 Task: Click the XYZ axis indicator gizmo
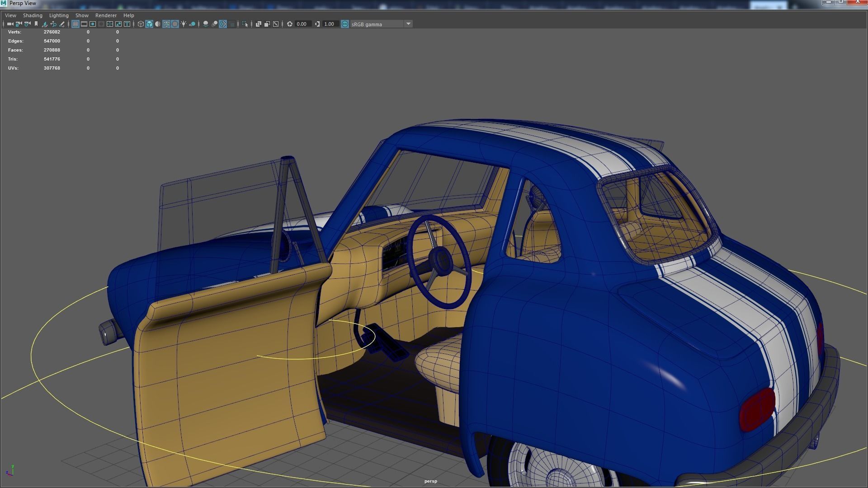tap(9, 470)
